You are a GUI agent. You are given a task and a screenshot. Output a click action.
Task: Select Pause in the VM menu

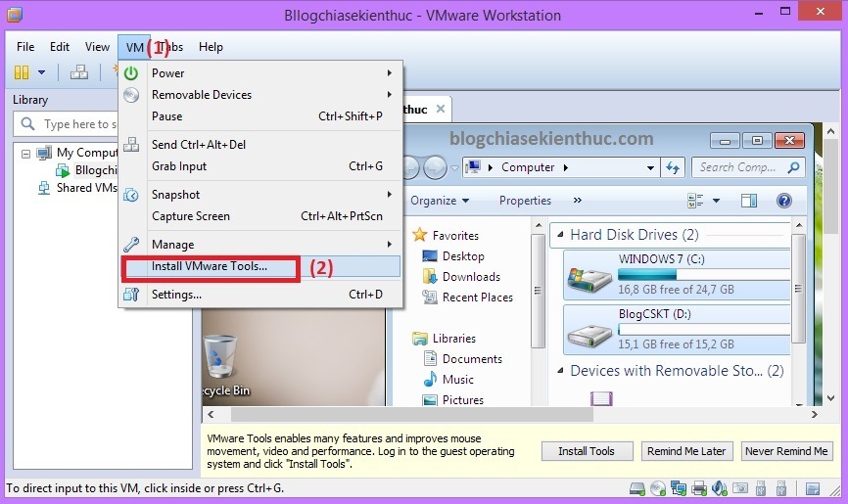[x=260, y=116]
